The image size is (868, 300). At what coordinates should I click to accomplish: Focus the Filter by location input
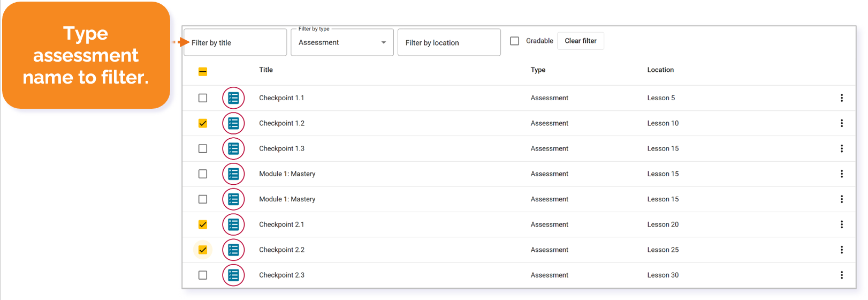(x=449, y=42)
